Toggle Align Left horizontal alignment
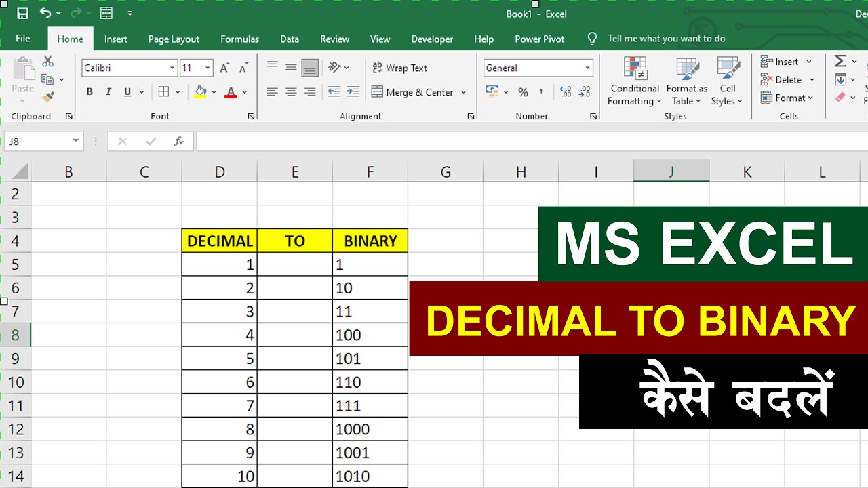Screen dimensions: 868x488 click(273, 91)
